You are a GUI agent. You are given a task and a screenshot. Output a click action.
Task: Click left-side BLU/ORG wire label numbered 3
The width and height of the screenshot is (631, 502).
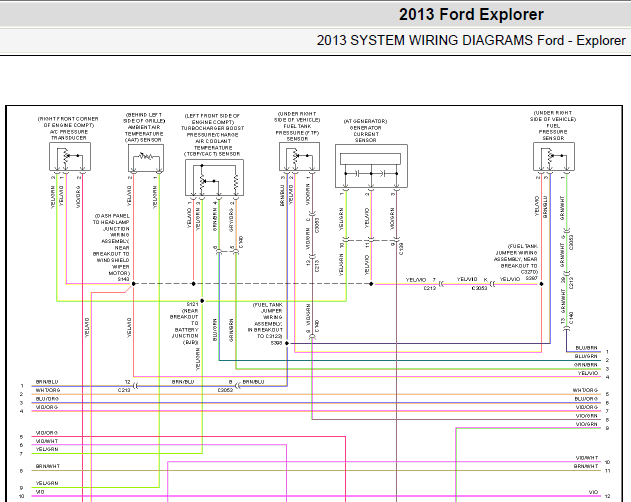(47, 399)
